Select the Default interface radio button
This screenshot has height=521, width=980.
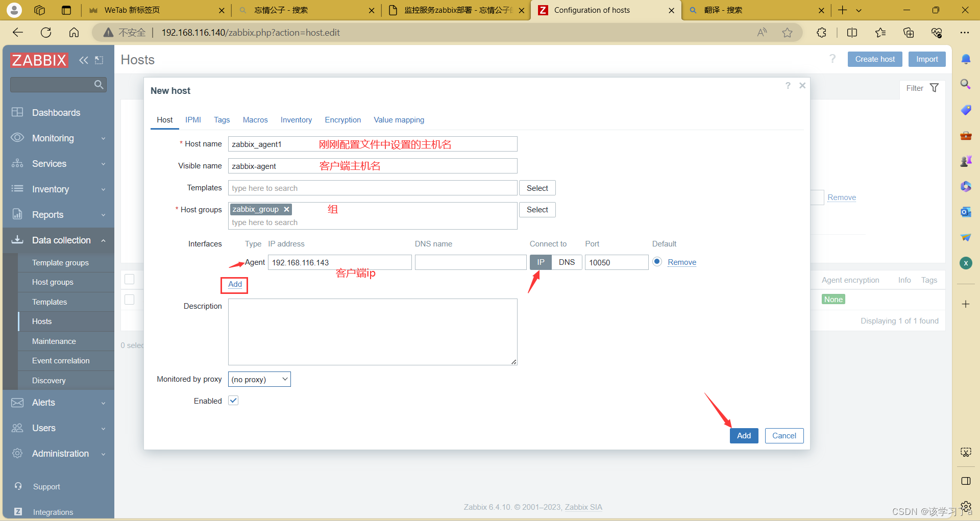[x=657, y=262]
